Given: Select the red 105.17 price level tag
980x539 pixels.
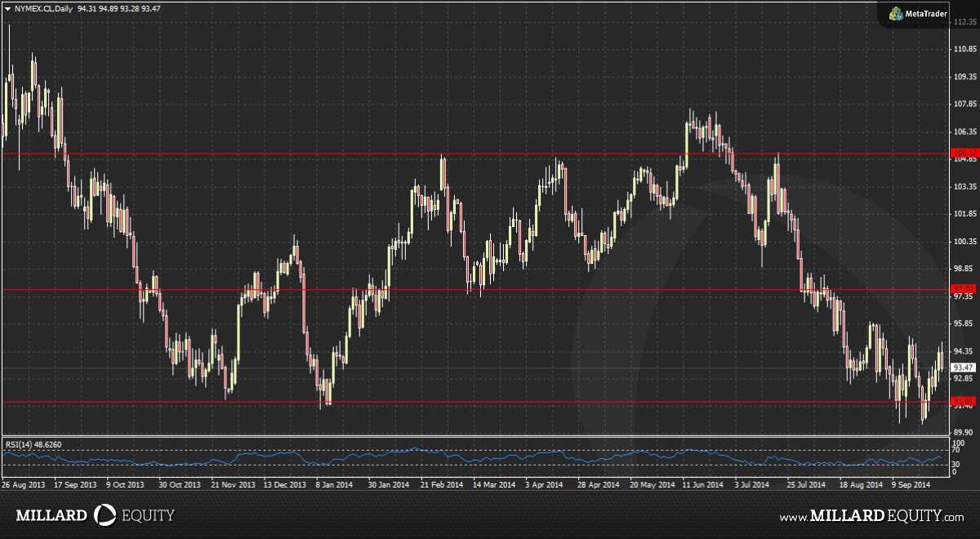Looking at the screenshot, I should (x=964, y=153).
